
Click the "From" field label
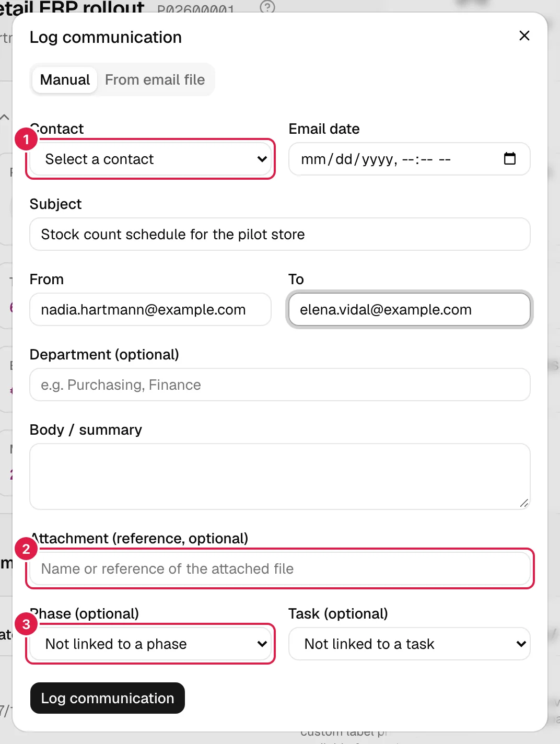(46, 279)
